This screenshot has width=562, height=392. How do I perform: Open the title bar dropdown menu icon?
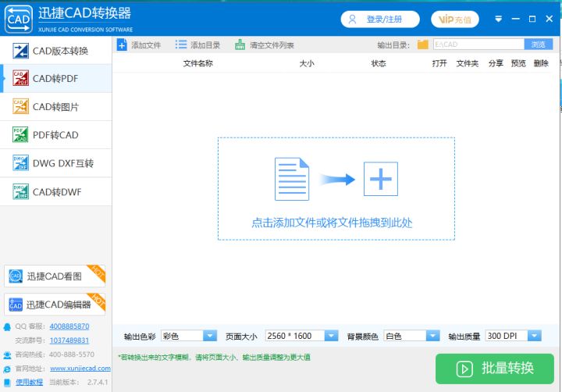pos(498,19)
